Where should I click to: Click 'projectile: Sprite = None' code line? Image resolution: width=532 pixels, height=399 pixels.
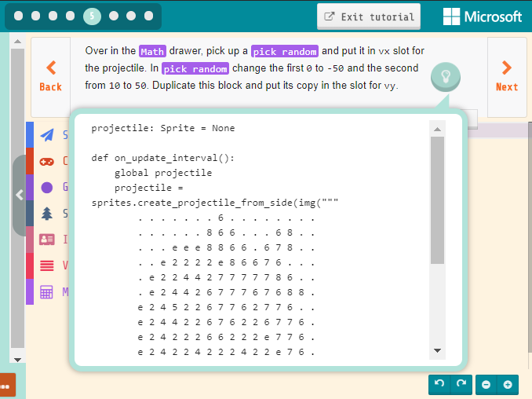pos(163,128)
